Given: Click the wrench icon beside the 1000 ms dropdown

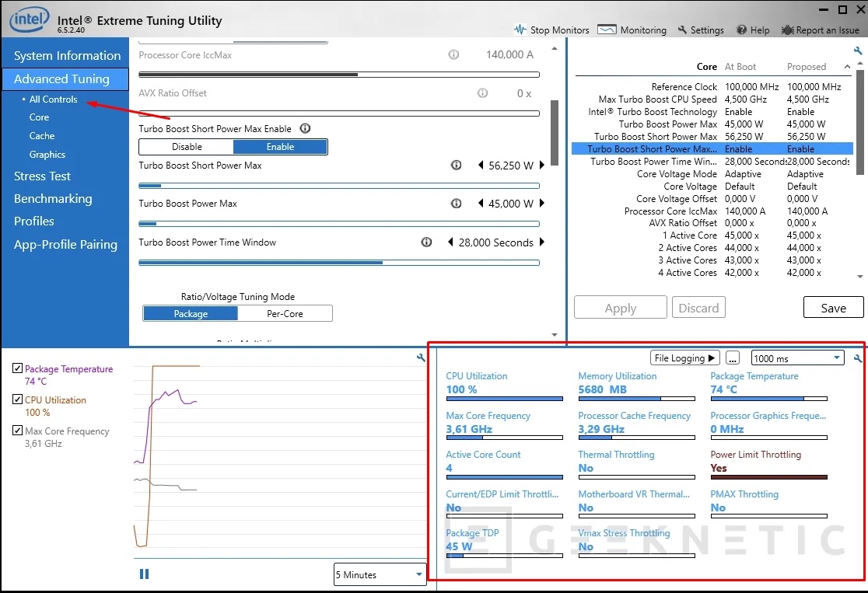Looking at the screenshot, I should point(858,358).
